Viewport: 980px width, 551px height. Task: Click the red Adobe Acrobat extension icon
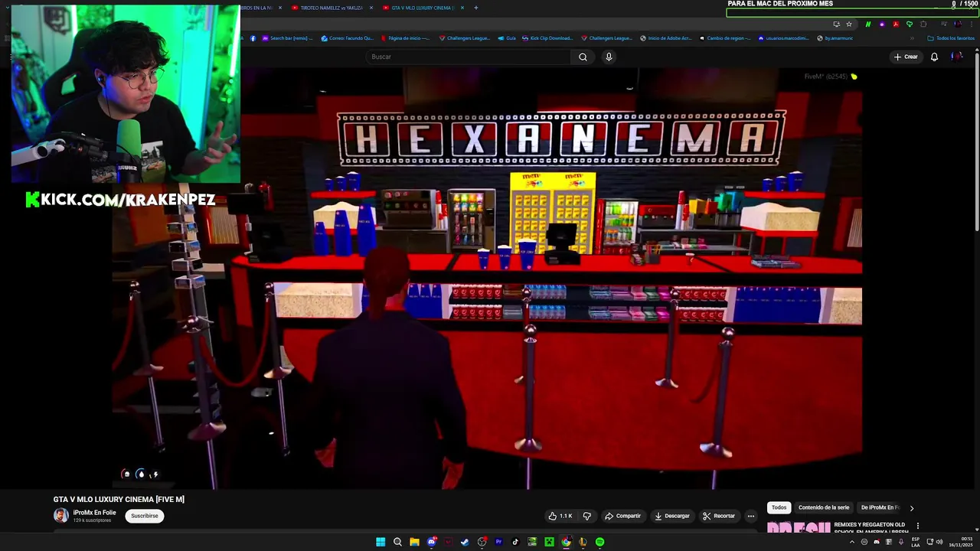pos(896,24)
